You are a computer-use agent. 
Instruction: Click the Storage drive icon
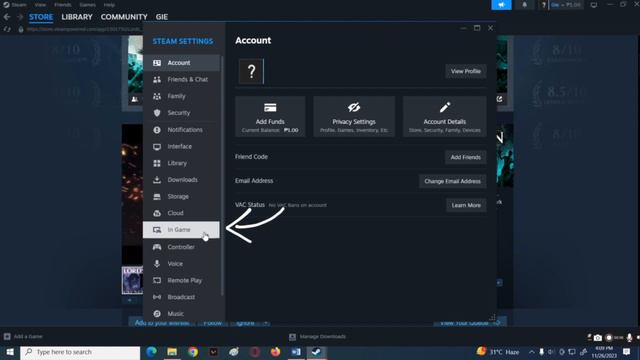[x=157, y=197]
